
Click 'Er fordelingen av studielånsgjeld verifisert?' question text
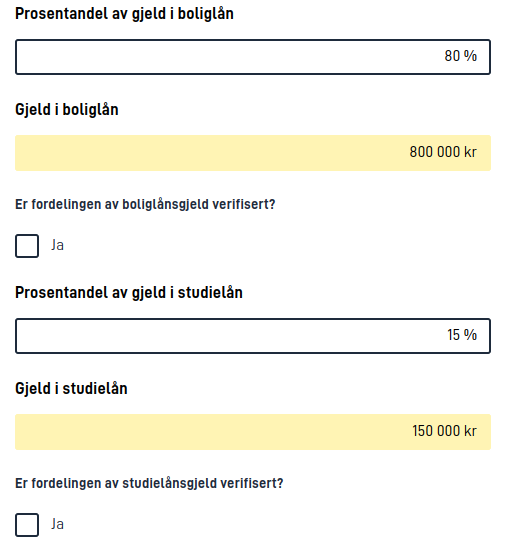pos(149,484)
